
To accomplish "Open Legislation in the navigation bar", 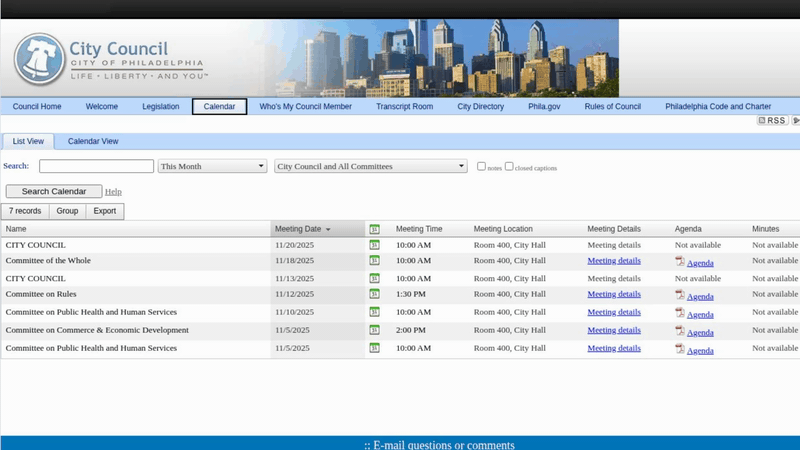I will click(160, 106).
